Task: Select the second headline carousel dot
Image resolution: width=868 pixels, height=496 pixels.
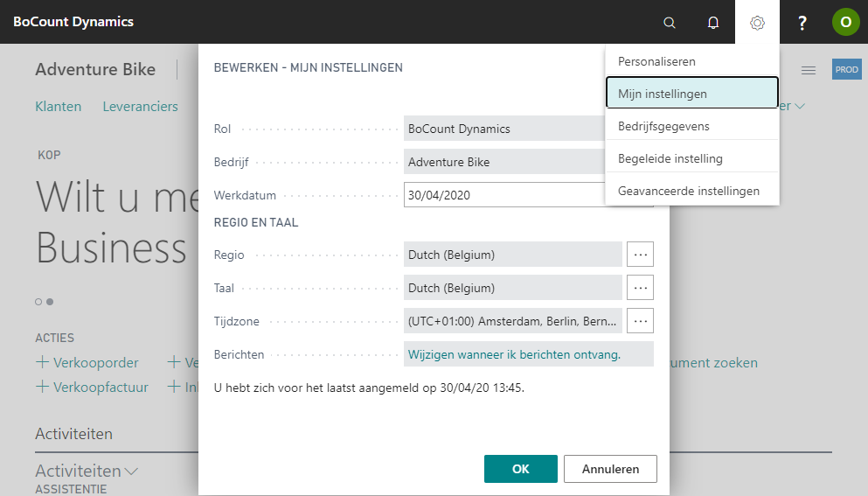Action: 50,302
